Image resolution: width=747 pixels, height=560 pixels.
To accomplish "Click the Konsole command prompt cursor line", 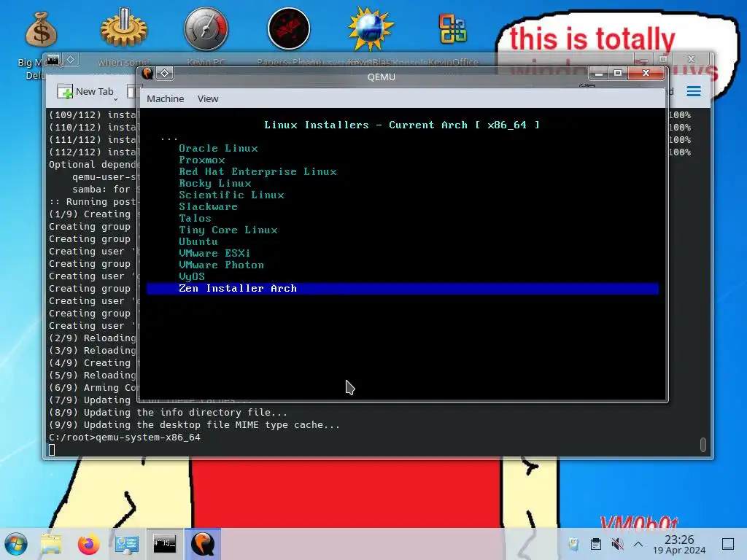I will [x=52, y=449].
